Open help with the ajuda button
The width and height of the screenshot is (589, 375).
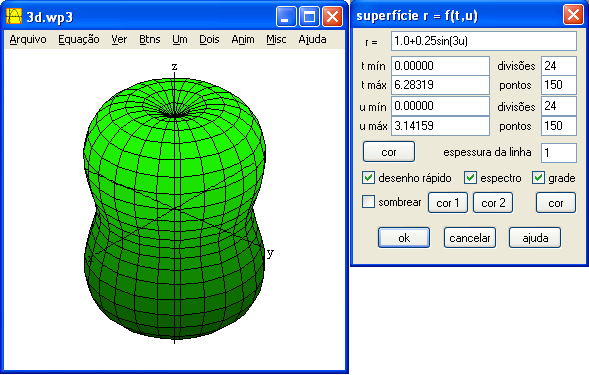535,237
